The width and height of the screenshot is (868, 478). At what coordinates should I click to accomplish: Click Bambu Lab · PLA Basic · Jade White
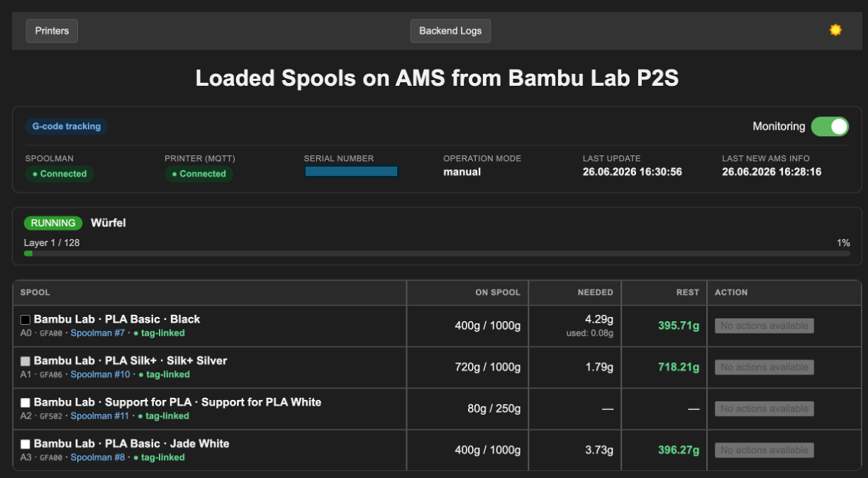[132, 444]
